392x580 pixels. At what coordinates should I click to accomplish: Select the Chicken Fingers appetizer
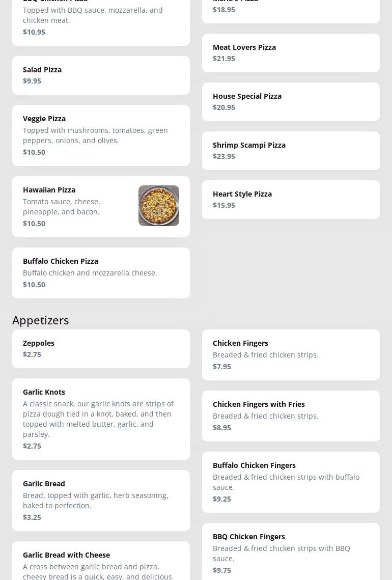(291, 355)
